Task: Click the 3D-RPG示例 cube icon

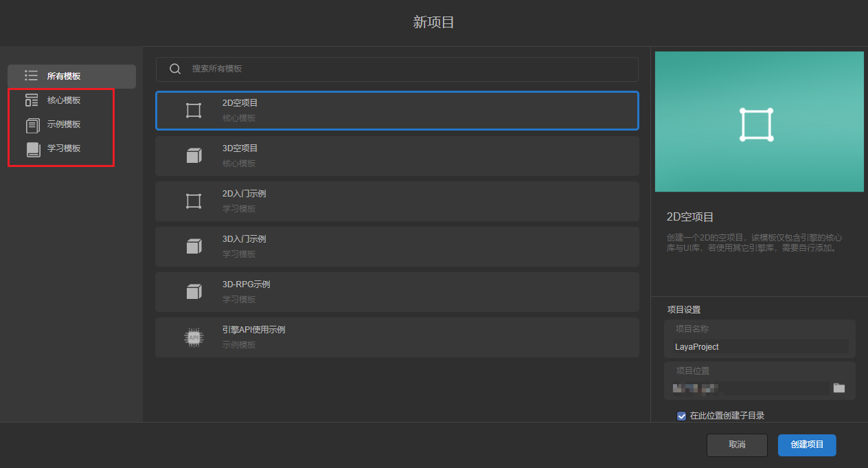Action: tap(194, 292)
